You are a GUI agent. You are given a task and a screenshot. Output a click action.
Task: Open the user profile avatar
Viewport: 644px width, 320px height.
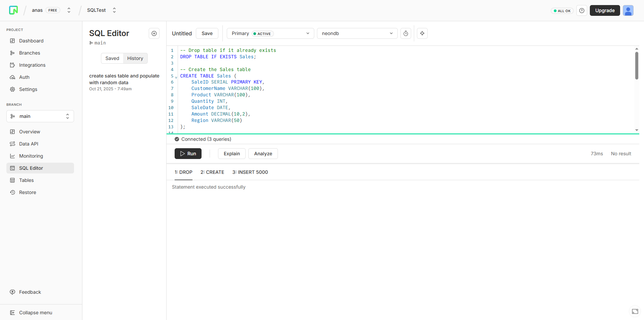(628, 10)
